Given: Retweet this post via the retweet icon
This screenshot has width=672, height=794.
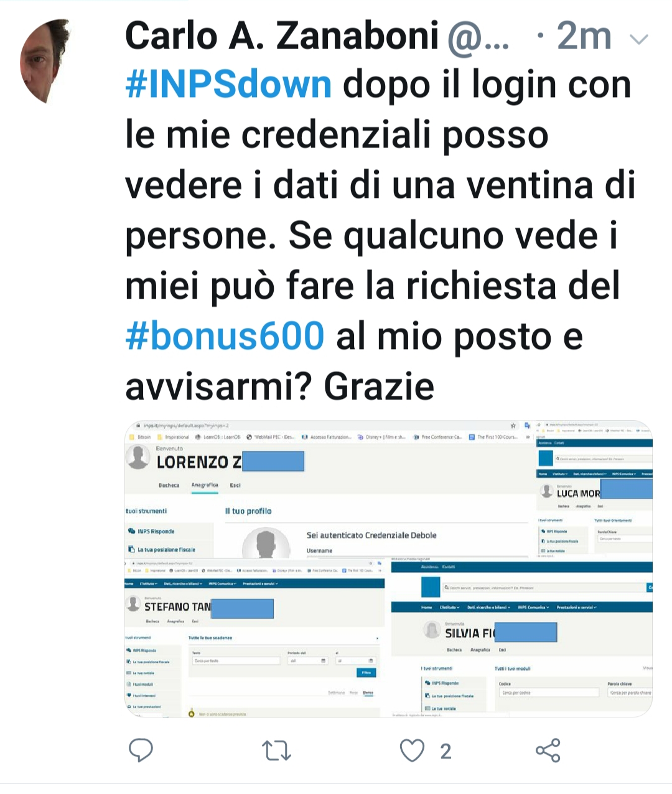Looking at the screenshot, I should [277, 750].
